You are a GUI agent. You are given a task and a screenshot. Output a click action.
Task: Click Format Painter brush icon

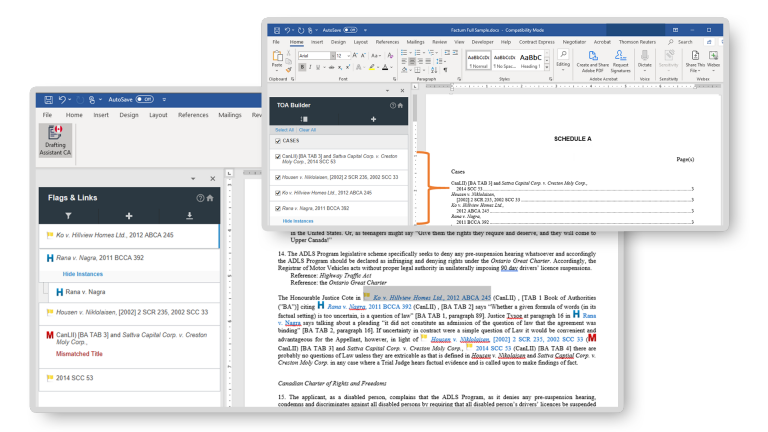coord(288,70)
